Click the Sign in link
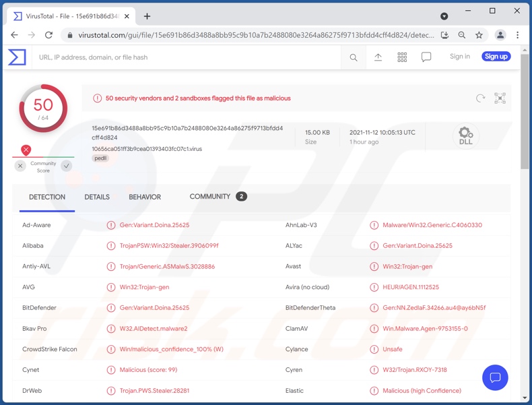The image size is (532, 405). (x=460, y=57)
